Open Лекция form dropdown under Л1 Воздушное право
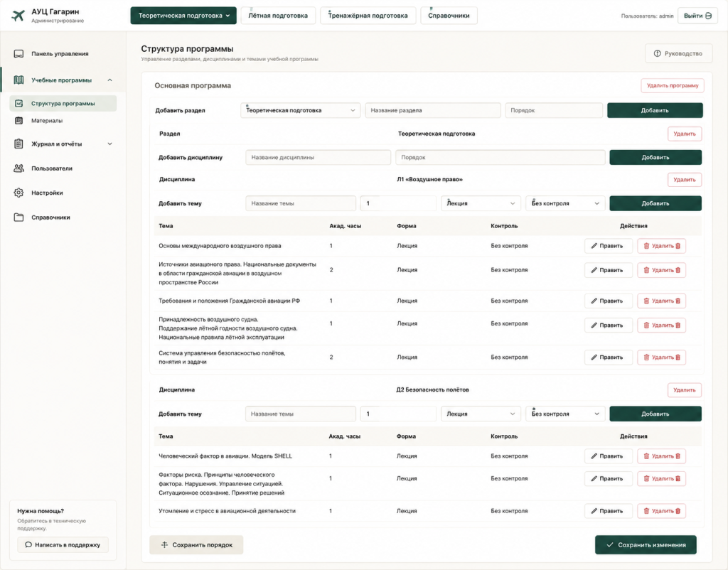Screen dimensions: 728x570 481,203
